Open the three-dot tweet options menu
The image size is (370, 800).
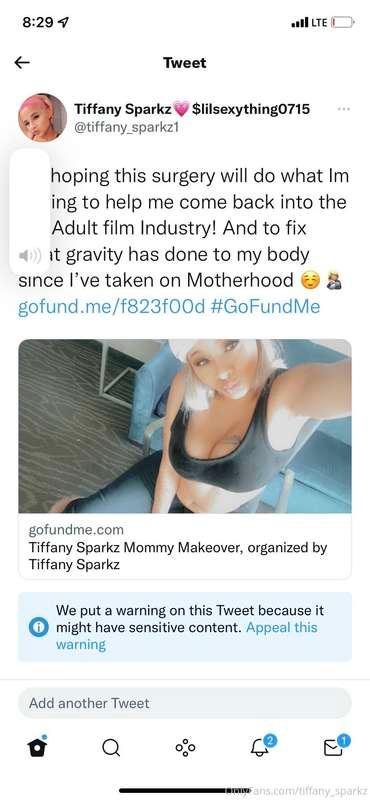tap(344, 109)
